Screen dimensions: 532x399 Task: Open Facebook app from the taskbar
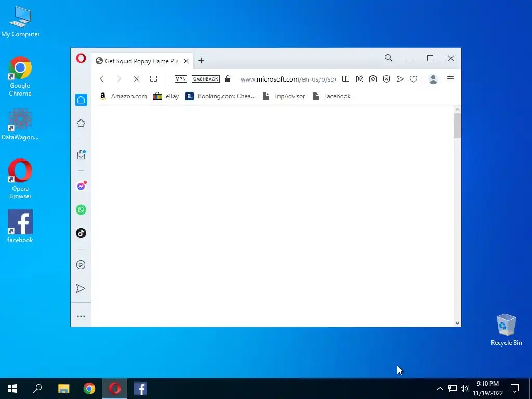[140, 389]
